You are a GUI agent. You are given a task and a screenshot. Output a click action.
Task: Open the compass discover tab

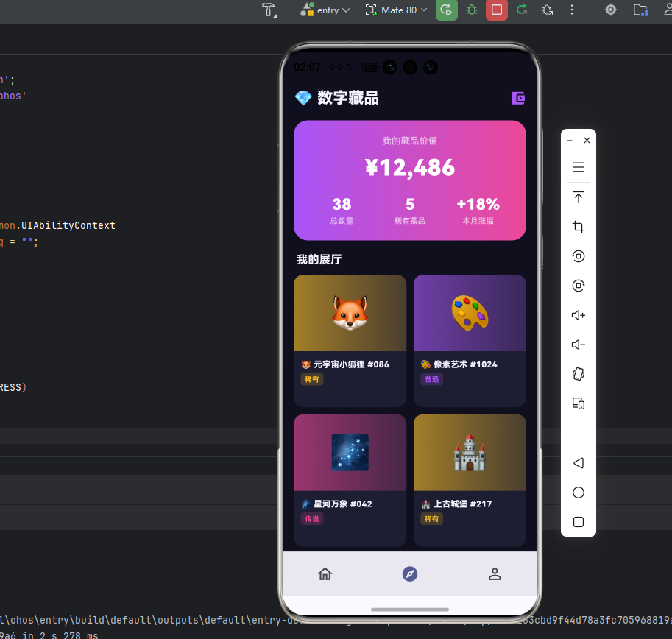(410, 574)
